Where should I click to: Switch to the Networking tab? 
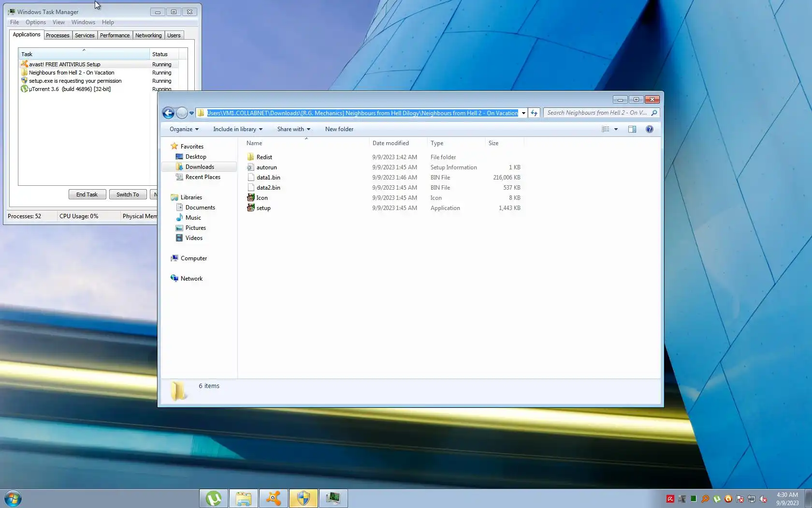point(148,35)
